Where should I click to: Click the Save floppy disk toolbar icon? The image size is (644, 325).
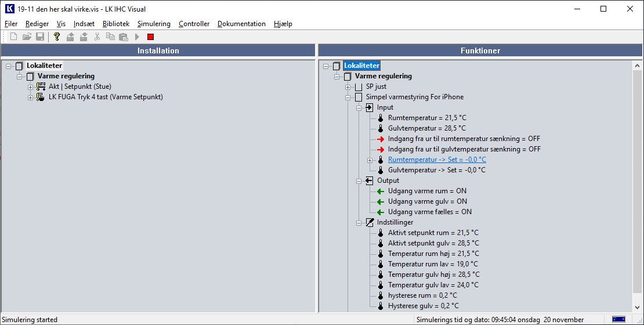click(40, 37)
